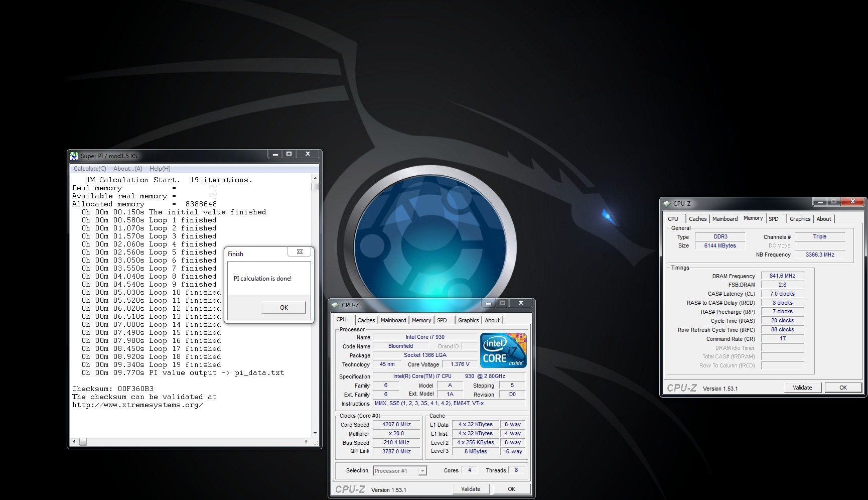This screenshot has height=500, width=868.
Task: Click the Multiplier value x 20.0
Action: pos(396,434)
